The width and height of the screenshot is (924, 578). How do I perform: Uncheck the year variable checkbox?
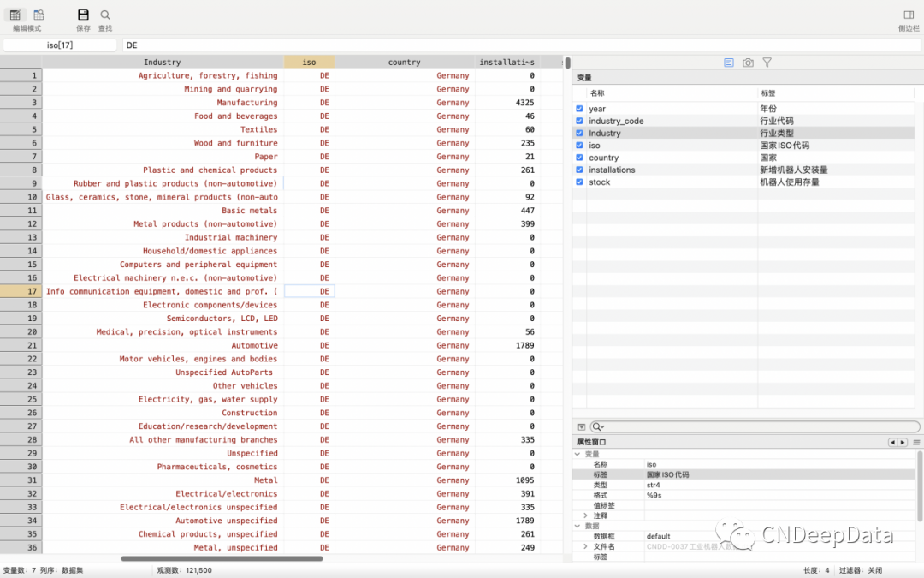click(579, 109)
